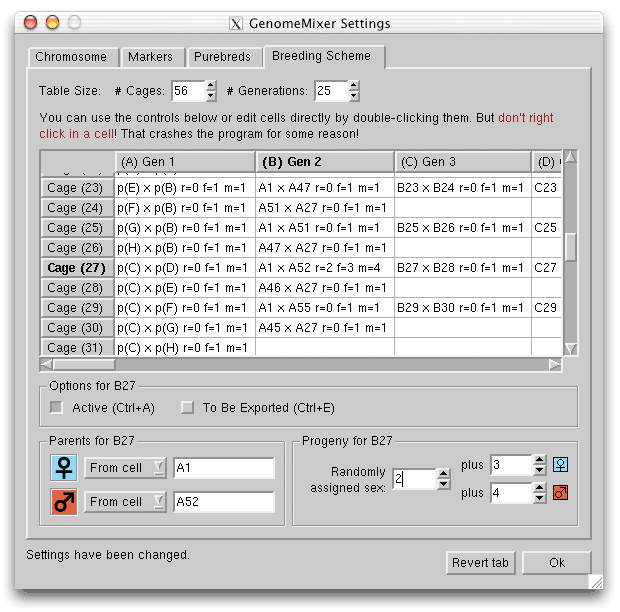The width and height of the screenshot is (620, 612).
Task: Click the Cages count field
Action: click(x=189, y=91)
